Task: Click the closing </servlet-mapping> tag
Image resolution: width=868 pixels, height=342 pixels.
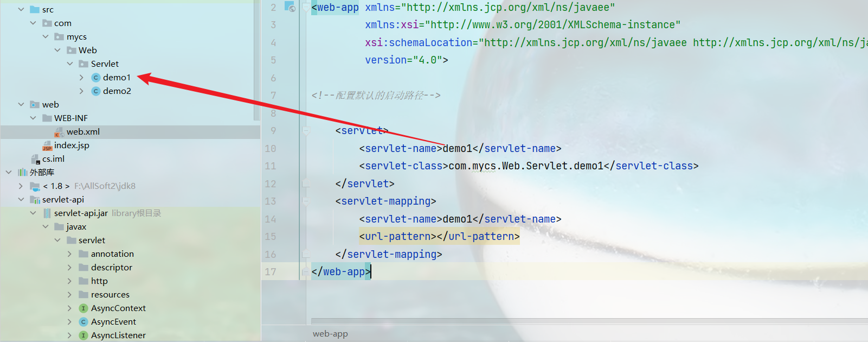Action: click(x=389, y=255)
